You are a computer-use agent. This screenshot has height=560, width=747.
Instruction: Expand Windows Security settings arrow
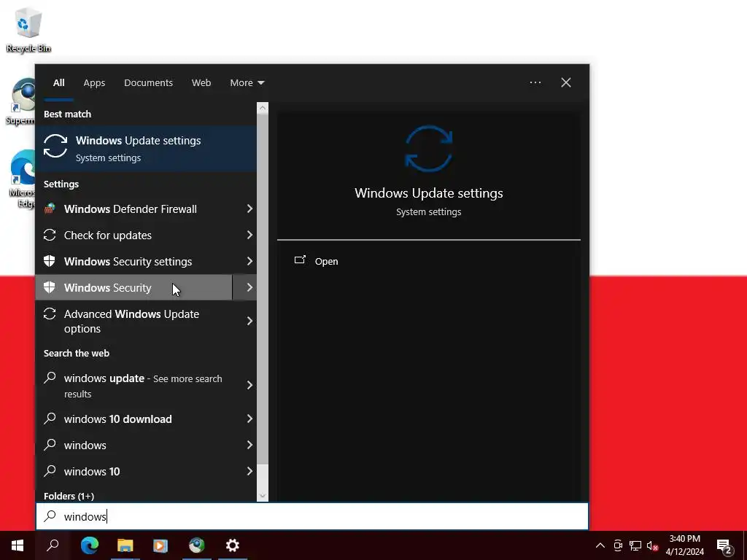(249, 261)
